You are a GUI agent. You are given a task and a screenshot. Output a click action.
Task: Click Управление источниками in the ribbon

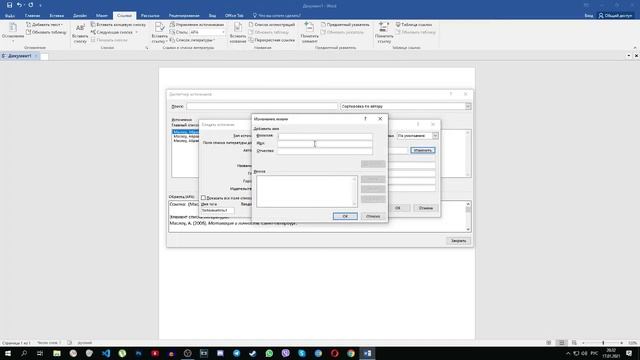point(197,24)
